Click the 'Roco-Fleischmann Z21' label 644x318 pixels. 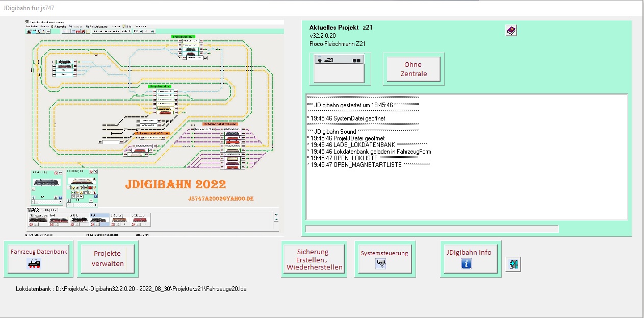[x=337, y=44]
